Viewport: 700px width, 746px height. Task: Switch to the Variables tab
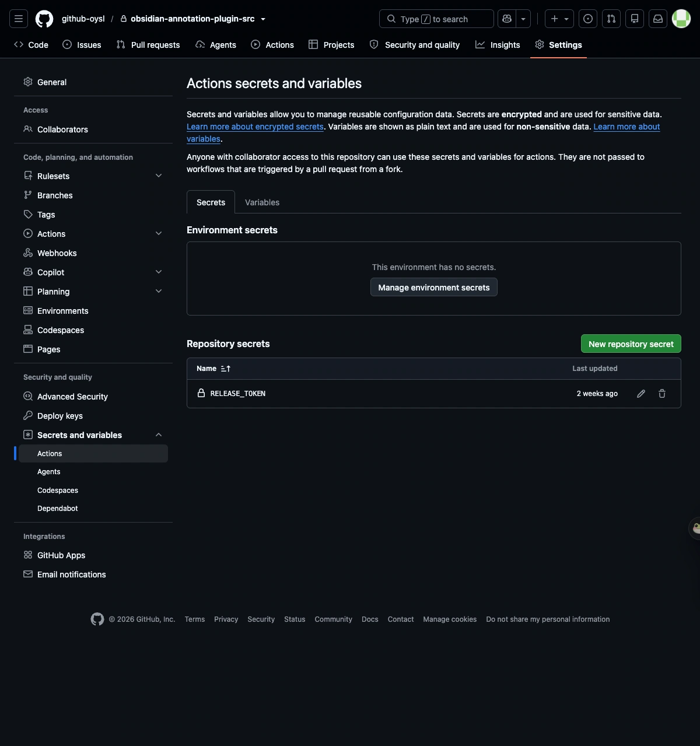click(x=262, y=202)
